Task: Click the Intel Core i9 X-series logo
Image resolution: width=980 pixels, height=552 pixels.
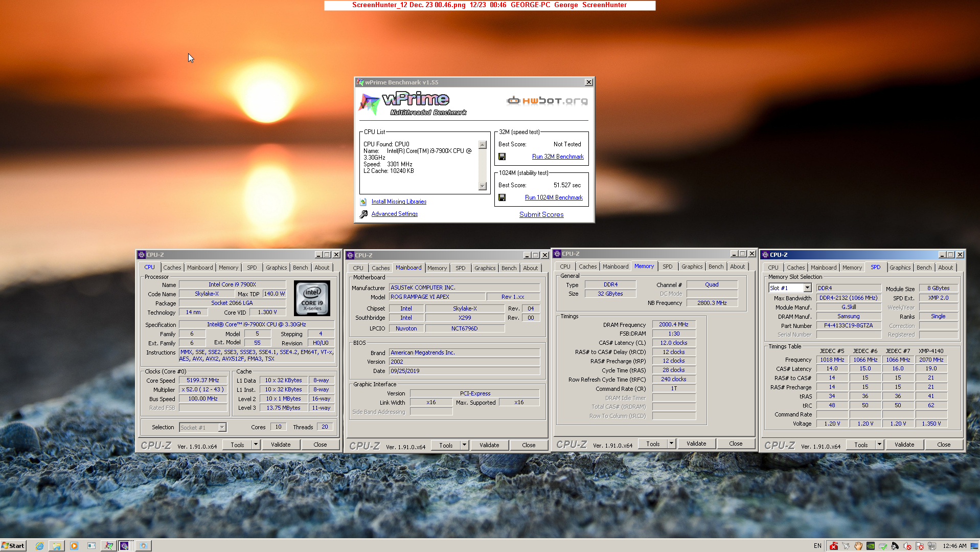Action: click(x=312, y=298)
